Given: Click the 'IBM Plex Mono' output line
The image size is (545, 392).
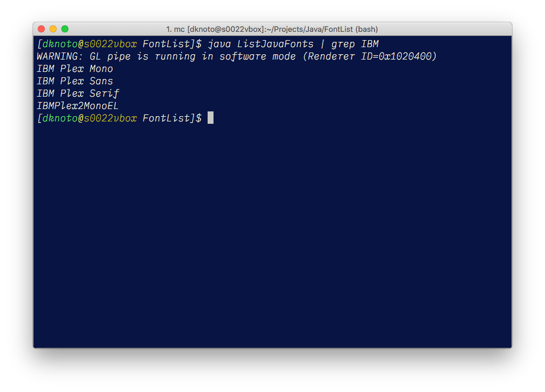Looking at the screenshot, I should pos(75,69).
